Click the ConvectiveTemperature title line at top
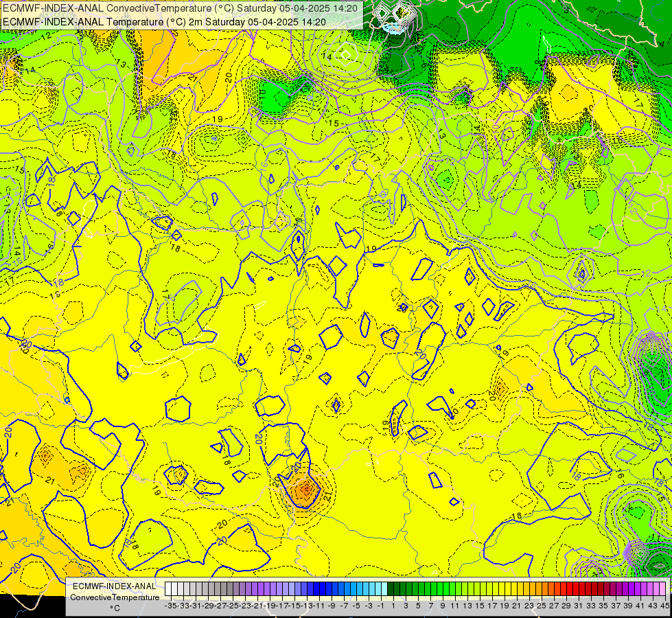Screen dimensions: 672x618 (180, 8)
